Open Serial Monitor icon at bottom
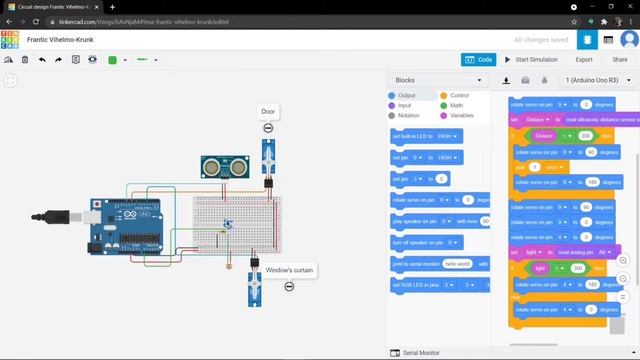 395,353
